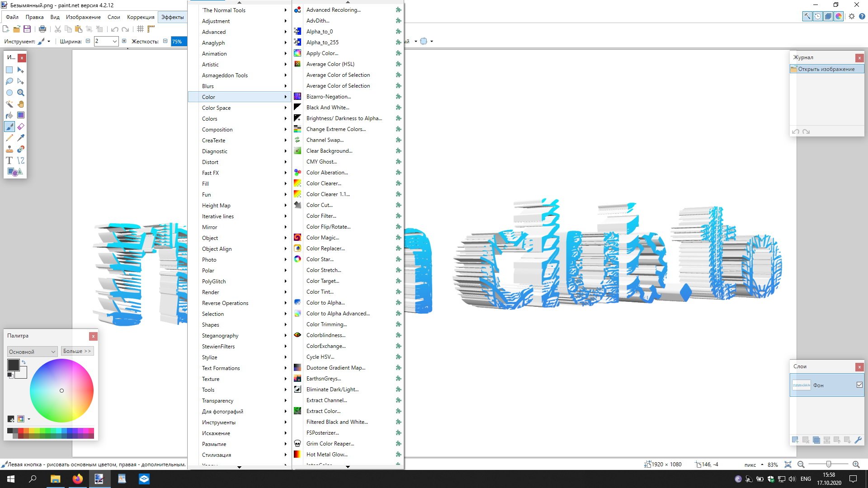Viewport: 868px width, 488px height.
Task: Select the Move Selected Pixels tool
Action: (21, 70)
